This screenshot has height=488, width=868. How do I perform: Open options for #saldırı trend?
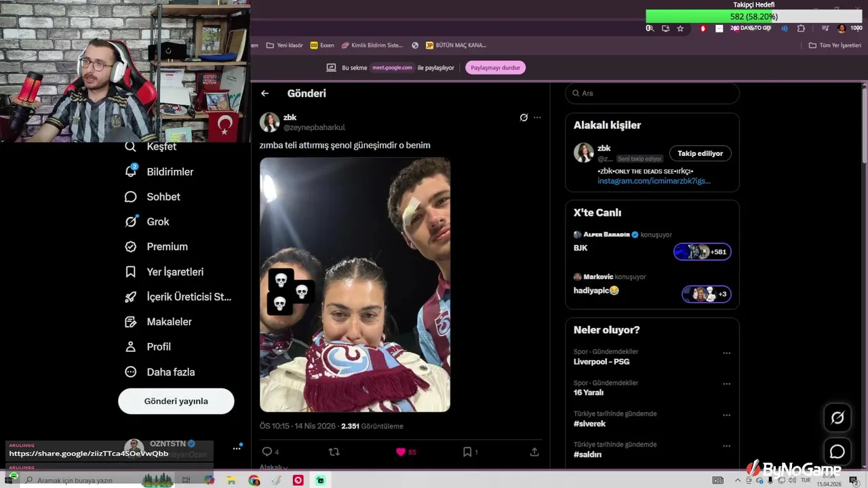pyautogui.click(x=726, y=446)
